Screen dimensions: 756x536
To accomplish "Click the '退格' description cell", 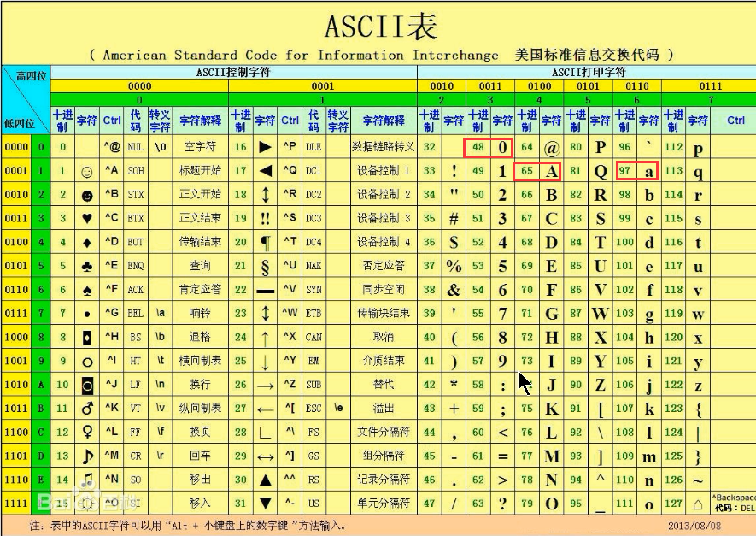I will pos(200,337).
